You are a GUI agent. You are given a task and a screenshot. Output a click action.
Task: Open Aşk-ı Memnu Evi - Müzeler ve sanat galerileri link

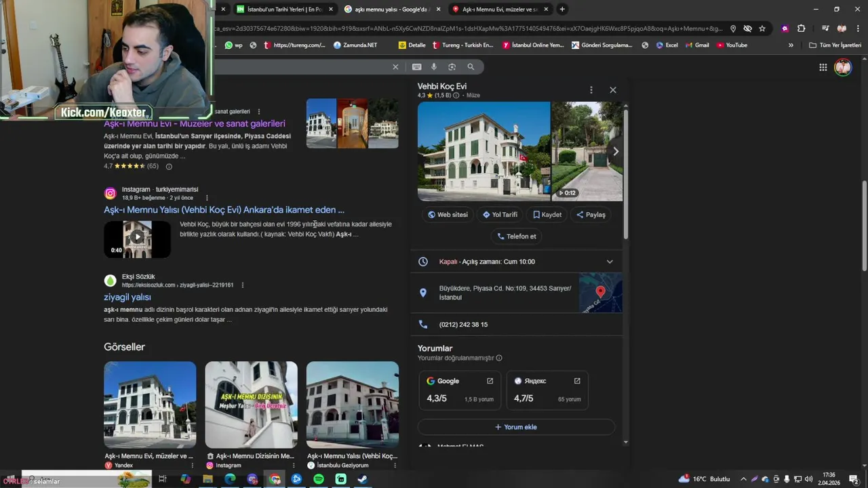[x=194, y=123]
